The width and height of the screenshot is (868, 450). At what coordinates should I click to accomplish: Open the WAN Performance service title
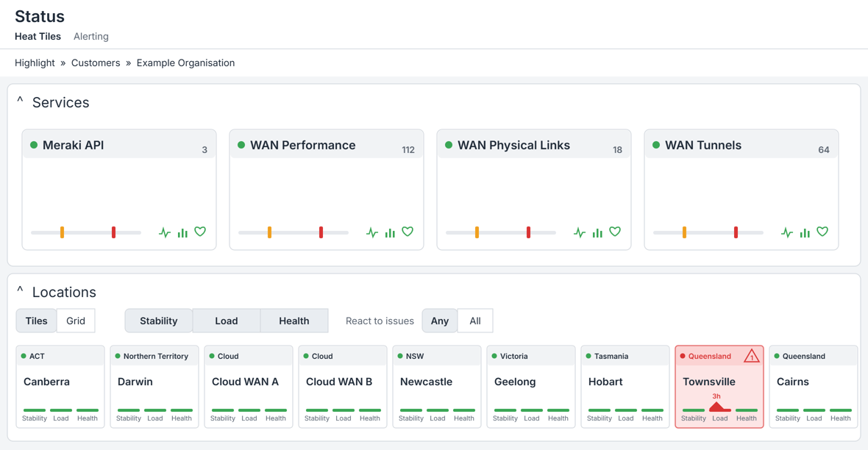coord(303,145)
